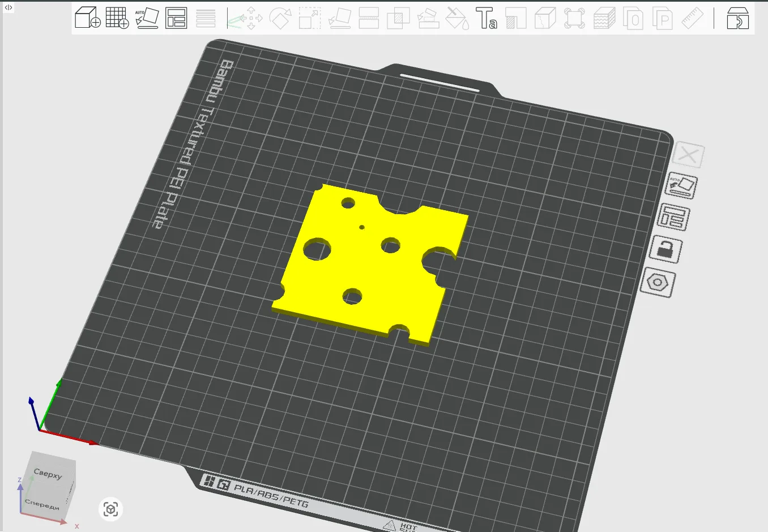The width and height of the screenshot is (768, 532).
Task: Split to parts with the P icon
Action: [x=663, y=18]
